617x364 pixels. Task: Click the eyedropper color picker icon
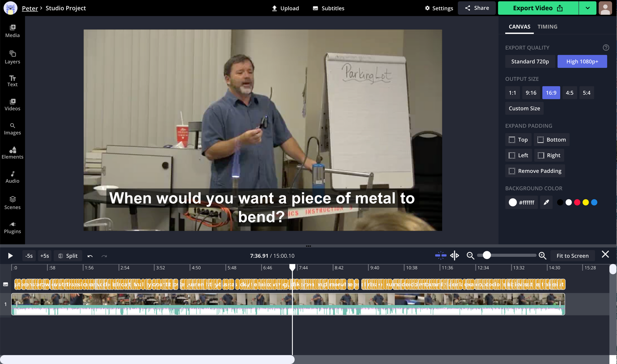546,202
